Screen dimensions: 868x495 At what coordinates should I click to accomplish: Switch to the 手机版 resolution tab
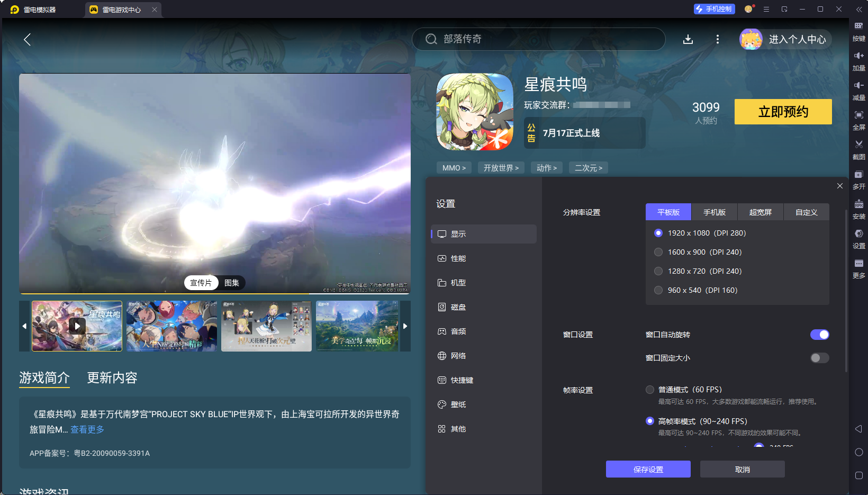(715, 212)
